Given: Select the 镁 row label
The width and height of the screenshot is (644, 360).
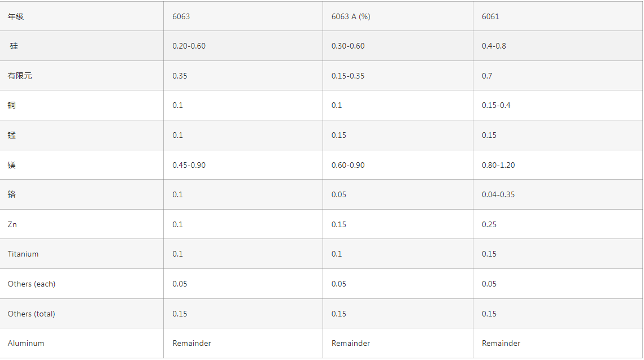Looking at the screenshot, I should click(11, 165).
